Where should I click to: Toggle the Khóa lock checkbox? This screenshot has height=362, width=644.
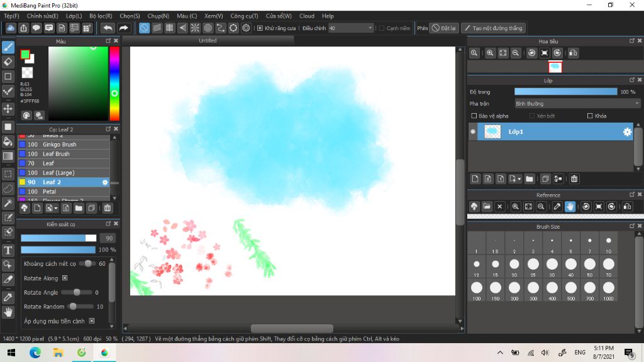(589, 116)
